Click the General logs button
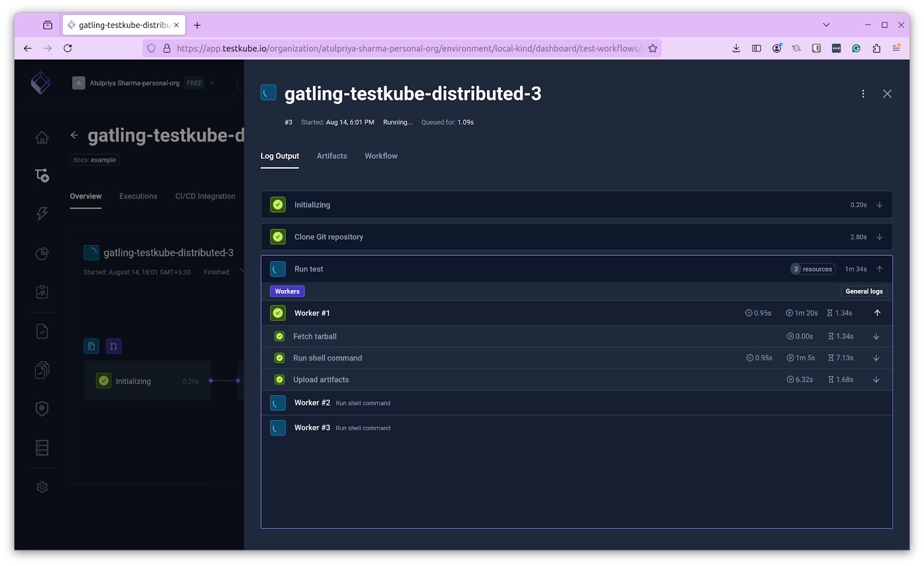This screenshot has height=566, width=924. point(864,292)
